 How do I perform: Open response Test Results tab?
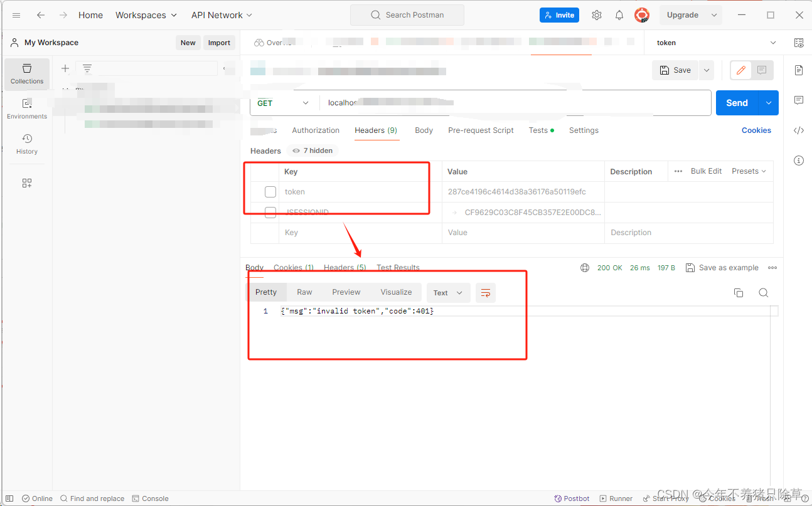398,268
